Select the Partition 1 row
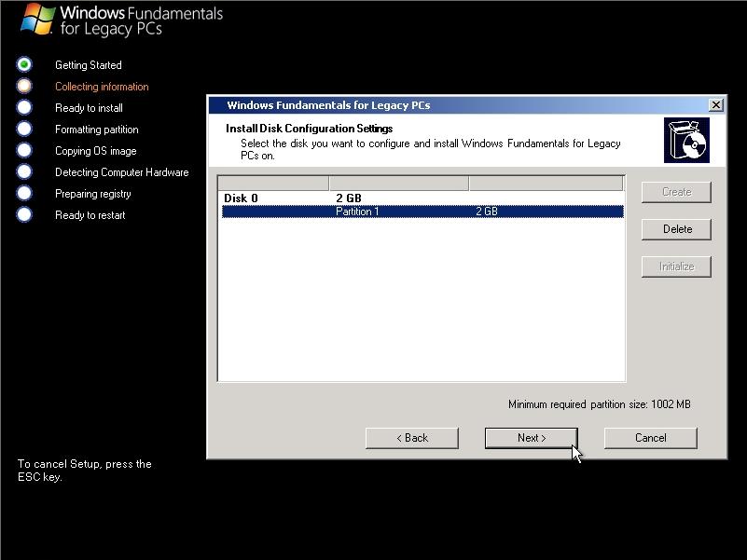747x560 pixels. tap(422, 212)
